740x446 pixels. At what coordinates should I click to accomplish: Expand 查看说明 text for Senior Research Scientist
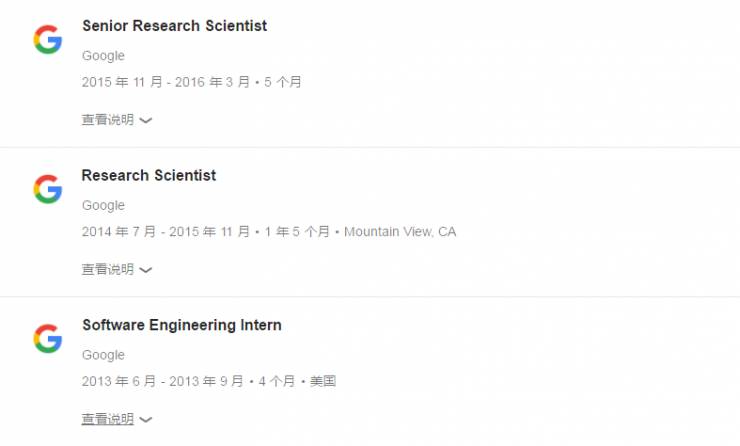pyautogui.click(x=107, y=120)
